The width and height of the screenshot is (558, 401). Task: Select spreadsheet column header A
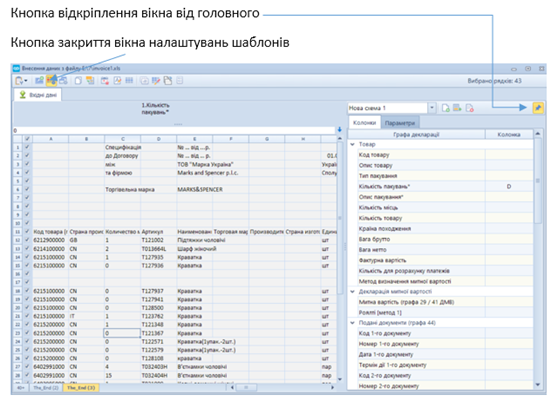click(x=51, y=139)
